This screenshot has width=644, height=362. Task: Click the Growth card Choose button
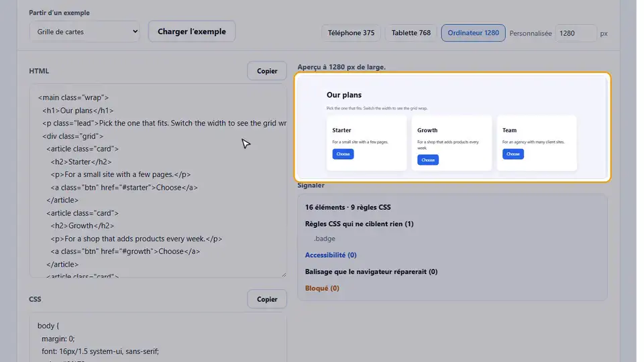pyautogui.click(x=428, y=160)
